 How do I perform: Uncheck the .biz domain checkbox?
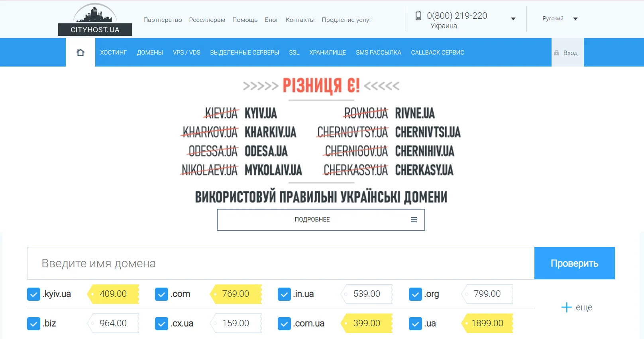[x=33, y=323]
